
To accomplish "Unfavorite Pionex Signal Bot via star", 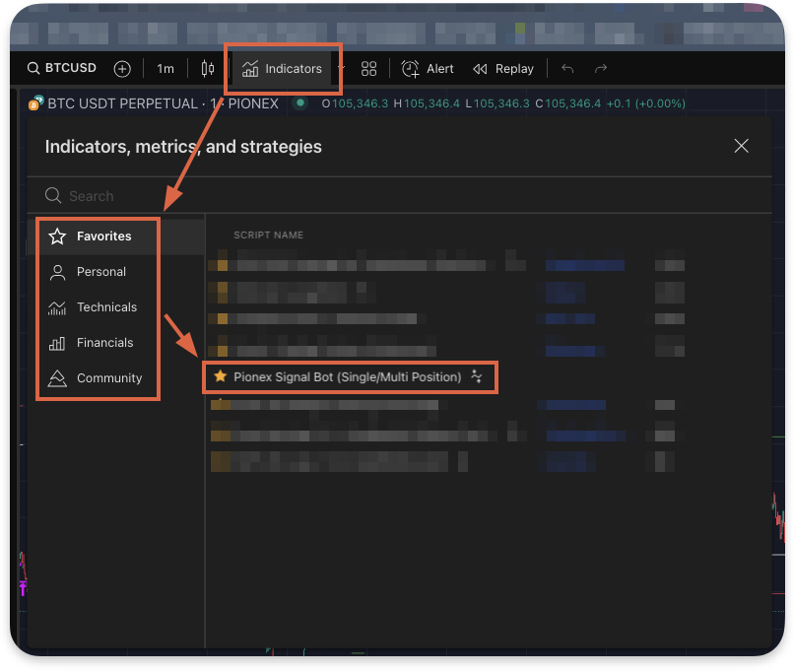I will [221, 375].
